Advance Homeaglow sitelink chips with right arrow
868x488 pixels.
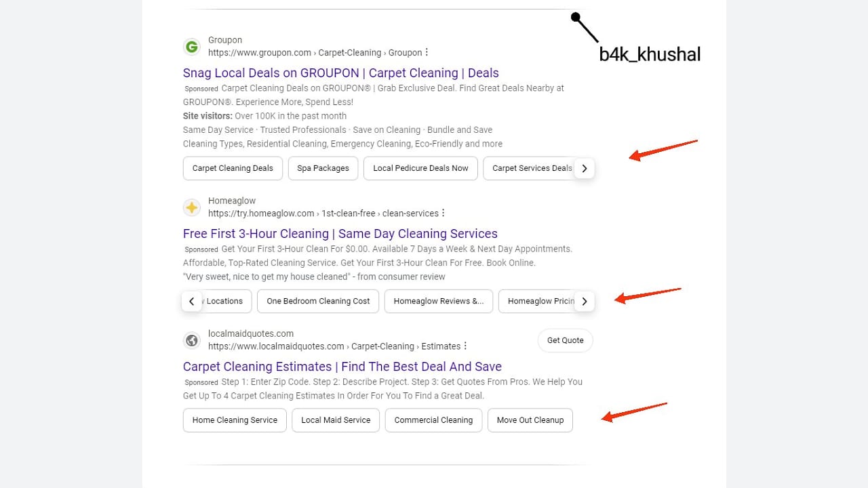(x=585, y=302)
